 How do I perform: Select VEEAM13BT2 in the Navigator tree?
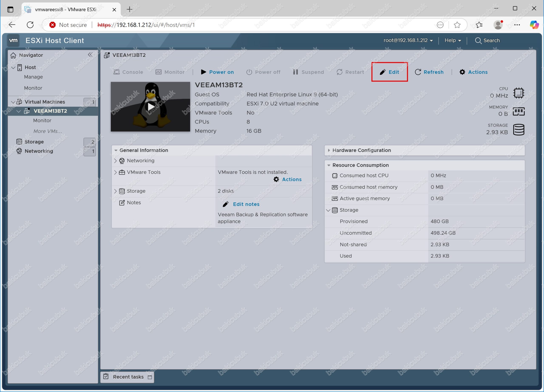tap(50, 111)
